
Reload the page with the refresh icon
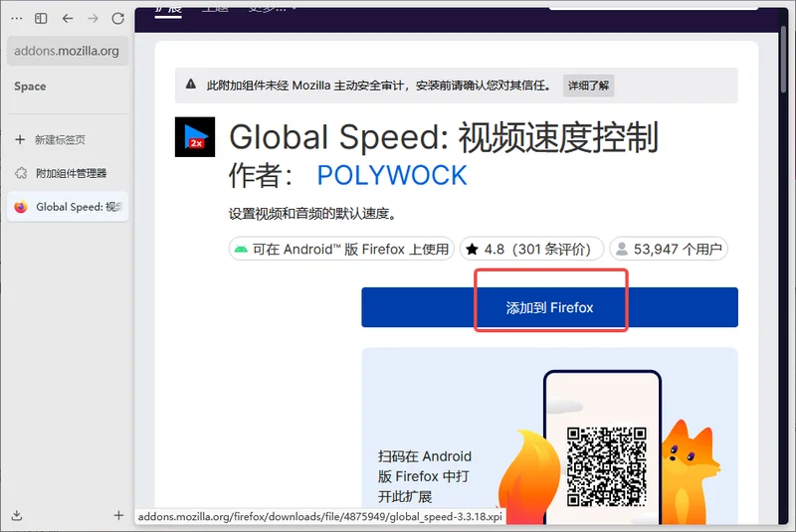click(x=117, y=19)
